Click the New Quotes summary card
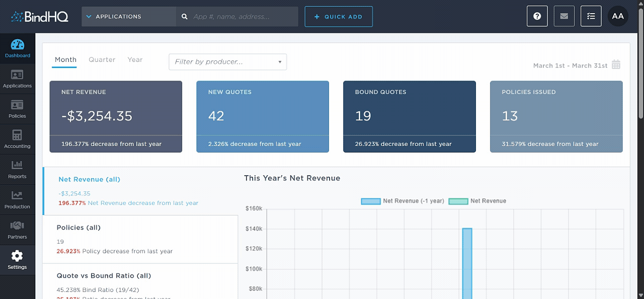The image size is (644, 299). pos(263,117)
